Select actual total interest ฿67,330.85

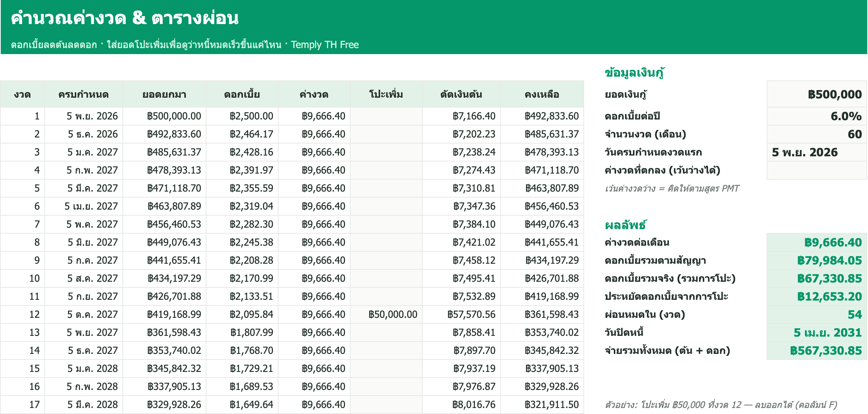pos(817,278)
